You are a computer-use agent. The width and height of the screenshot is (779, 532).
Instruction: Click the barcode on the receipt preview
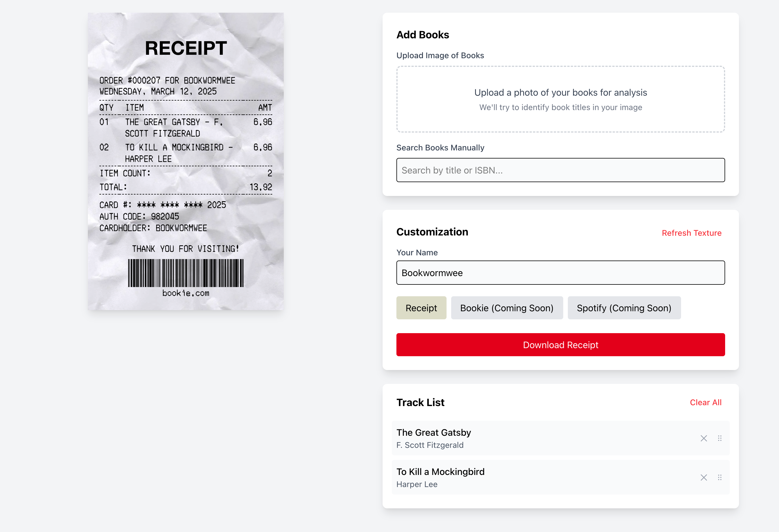(186, 273)
